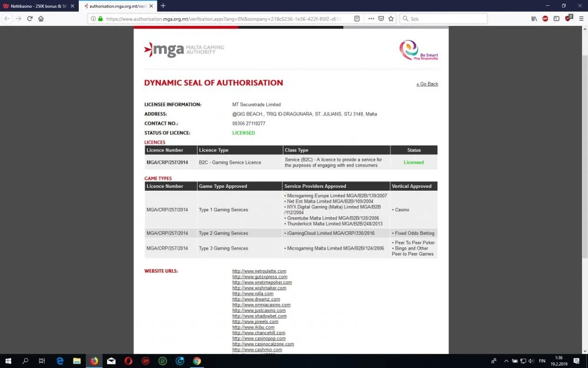Click the Be Smart Play Responsibly logo
588x368 pixels.
(419, 50)
